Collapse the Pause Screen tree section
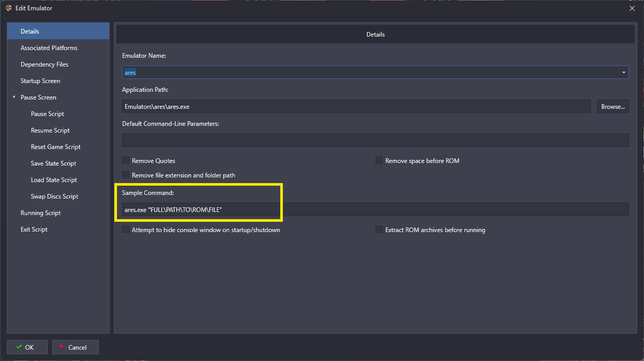The height and width of the screenshot is (361, 644). coord(14,97)
